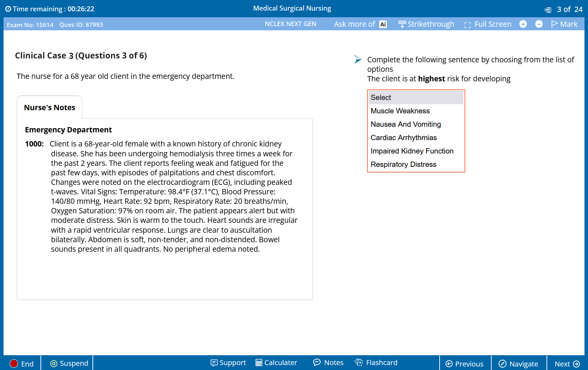Click the Clinical Case 3 heading
Viewport: 588px width, 370px height.
tap(81, 56)
